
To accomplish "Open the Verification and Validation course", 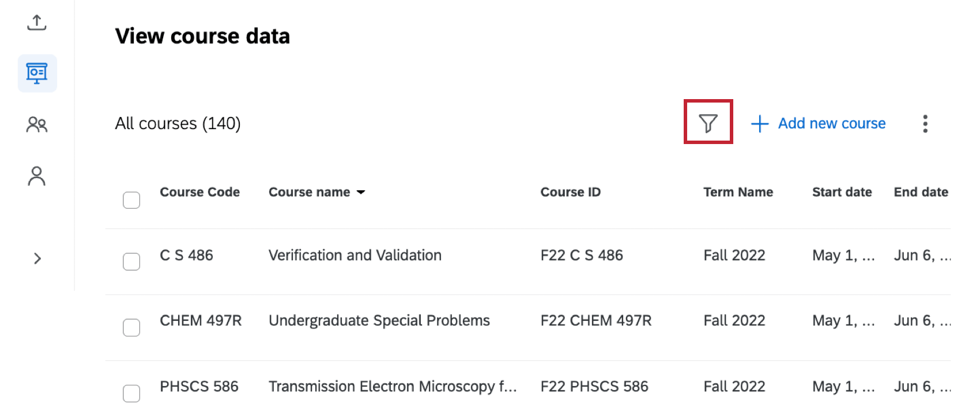I will (x=355, y=255).
